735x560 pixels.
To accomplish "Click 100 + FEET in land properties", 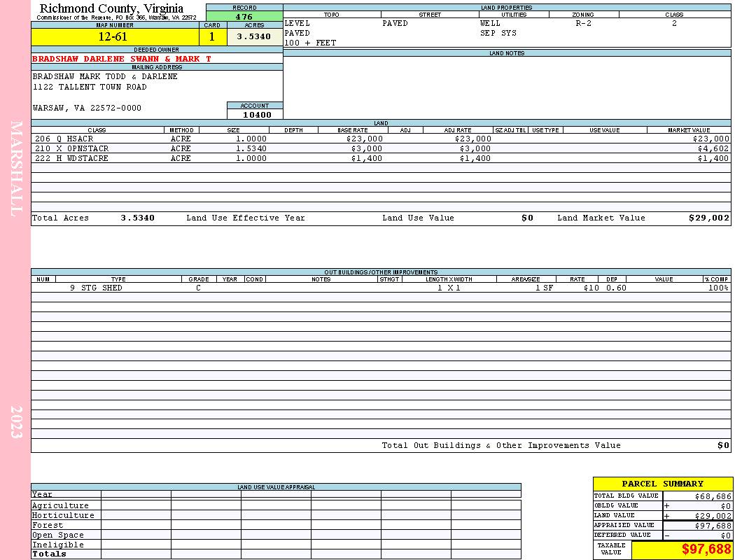I will pyautogui.click(x=310, y=43).
